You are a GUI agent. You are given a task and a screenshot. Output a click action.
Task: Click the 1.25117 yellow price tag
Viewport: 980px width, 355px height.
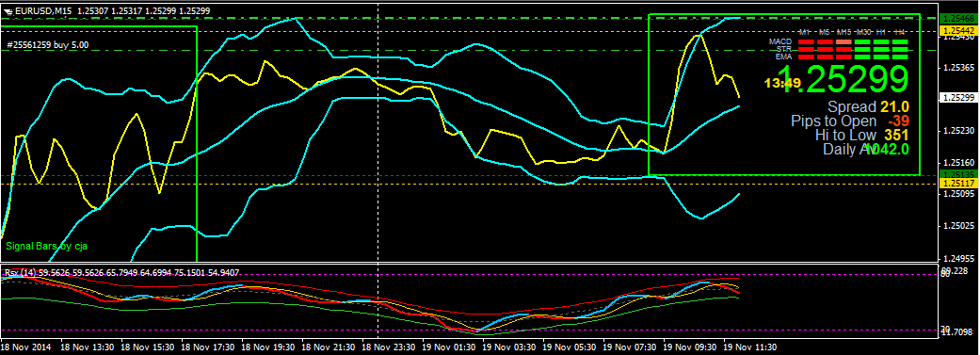(958, 183)
